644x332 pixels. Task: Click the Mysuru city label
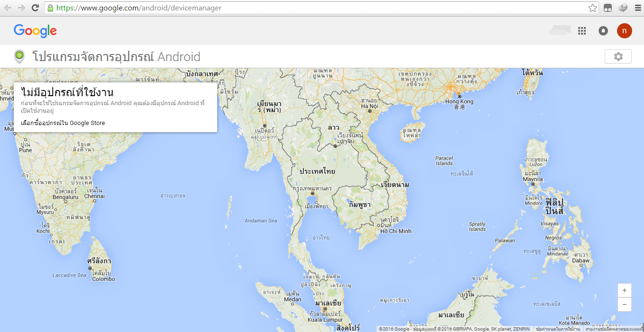click(45, 212)
